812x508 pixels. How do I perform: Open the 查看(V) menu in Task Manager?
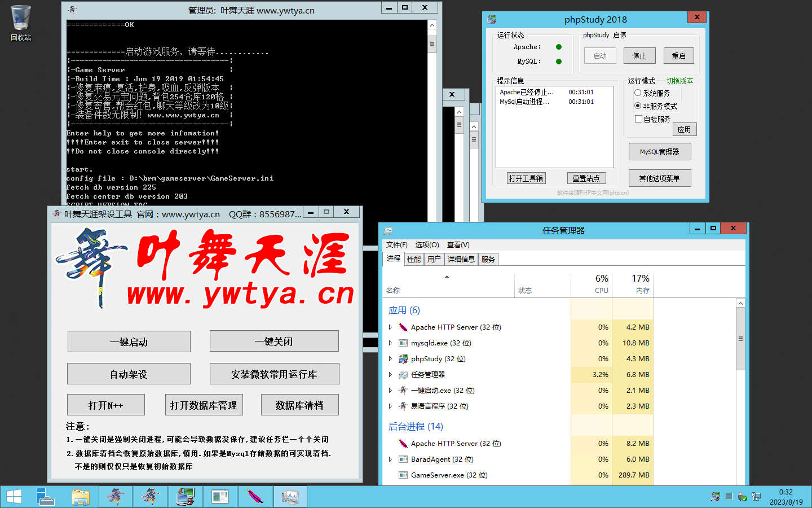[x=458, y=244]
